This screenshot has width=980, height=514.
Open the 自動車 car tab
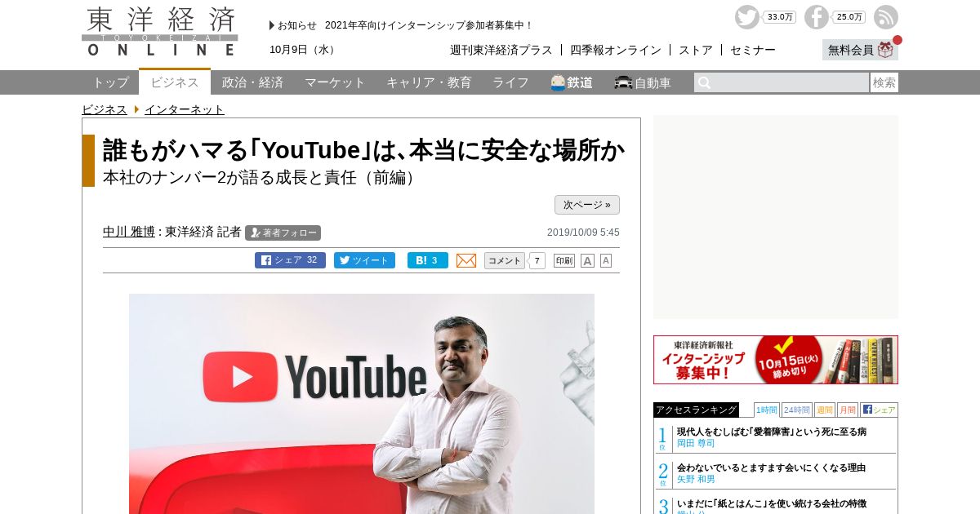pos(643,82)
